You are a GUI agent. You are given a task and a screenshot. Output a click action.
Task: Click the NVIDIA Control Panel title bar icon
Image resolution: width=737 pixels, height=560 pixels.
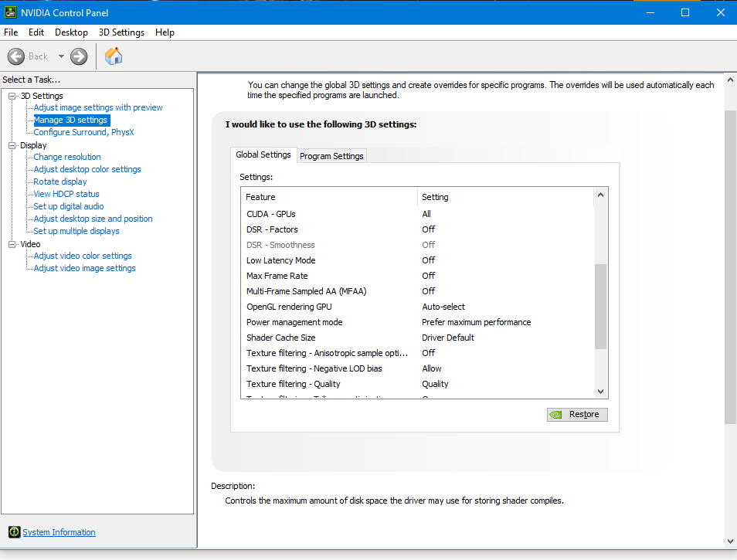pyautogui.click(x=10, y=12)
